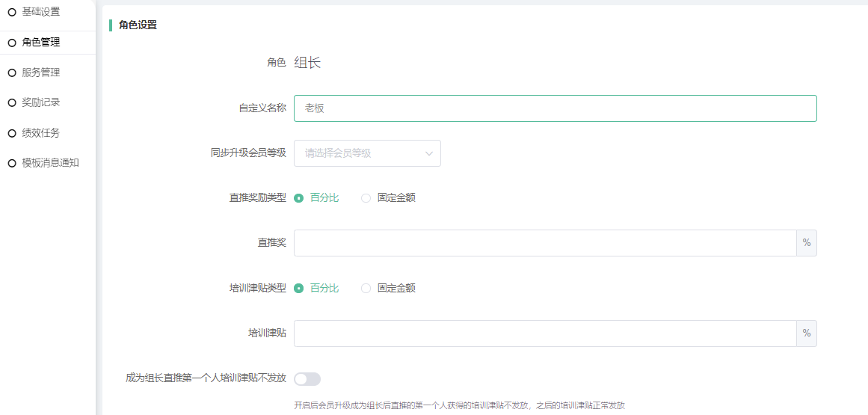
Task: Open 角色管理 in the sidebar
Action: pos(41,43)
